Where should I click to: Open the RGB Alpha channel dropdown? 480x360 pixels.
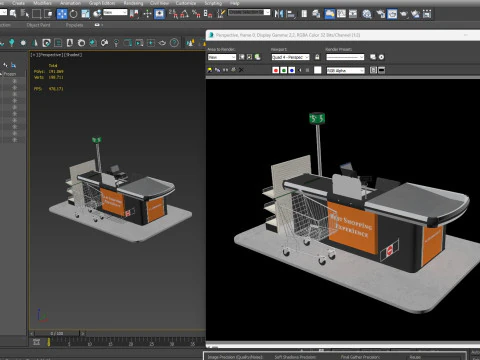pyautogui.click(x=345, y=70)
